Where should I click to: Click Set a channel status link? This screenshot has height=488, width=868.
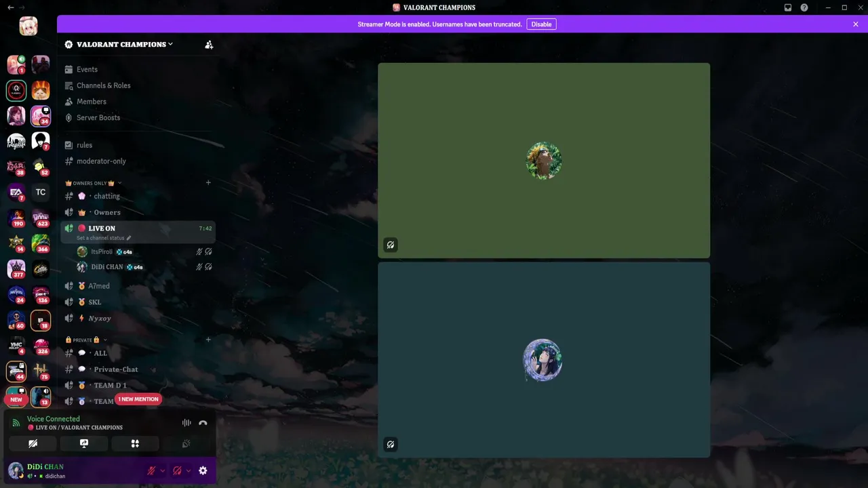pyautogui.click(x=104, y=238)
